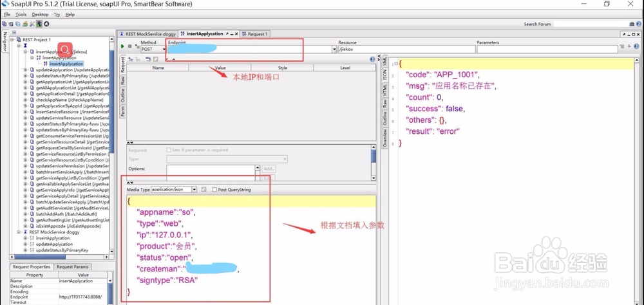Open the Endpoint dropdown arrow
The width and height of the screenshot is (644, 305).
[x=334, y=49]
